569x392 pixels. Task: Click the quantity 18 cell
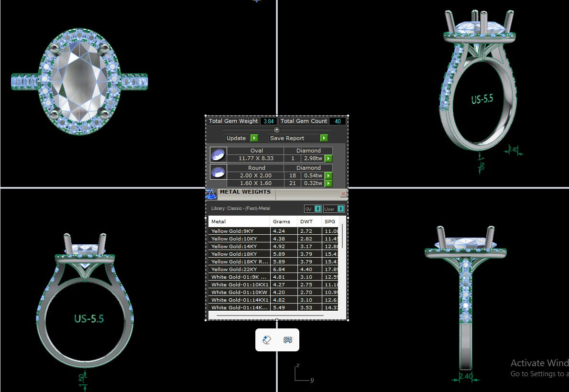point(293,175)
